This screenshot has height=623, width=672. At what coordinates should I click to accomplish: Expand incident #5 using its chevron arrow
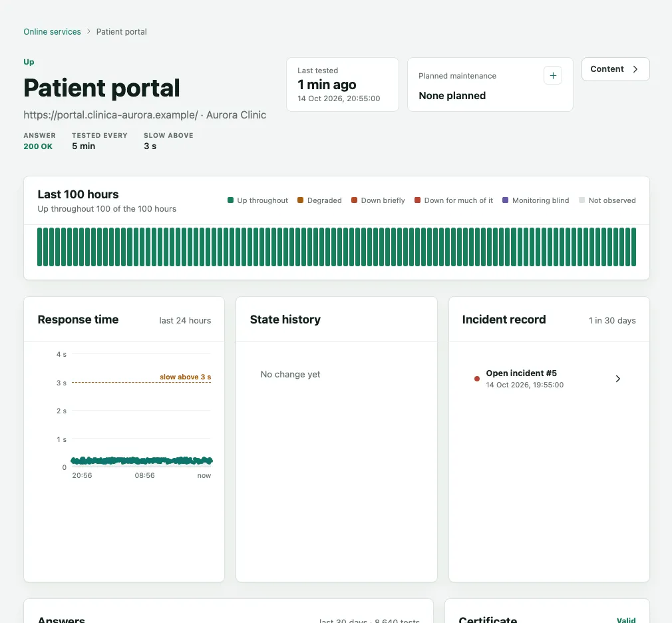[617, 379]
